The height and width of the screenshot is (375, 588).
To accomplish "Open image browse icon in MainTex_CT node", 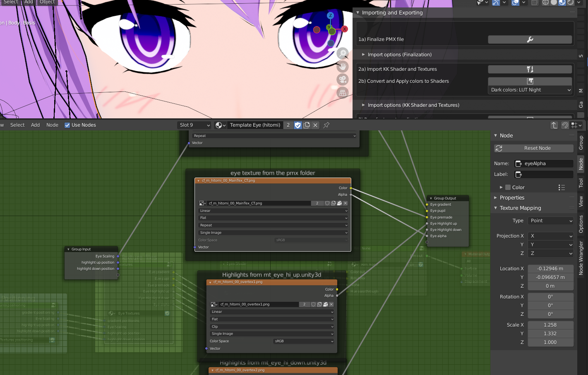I will [x=202, y=203].
